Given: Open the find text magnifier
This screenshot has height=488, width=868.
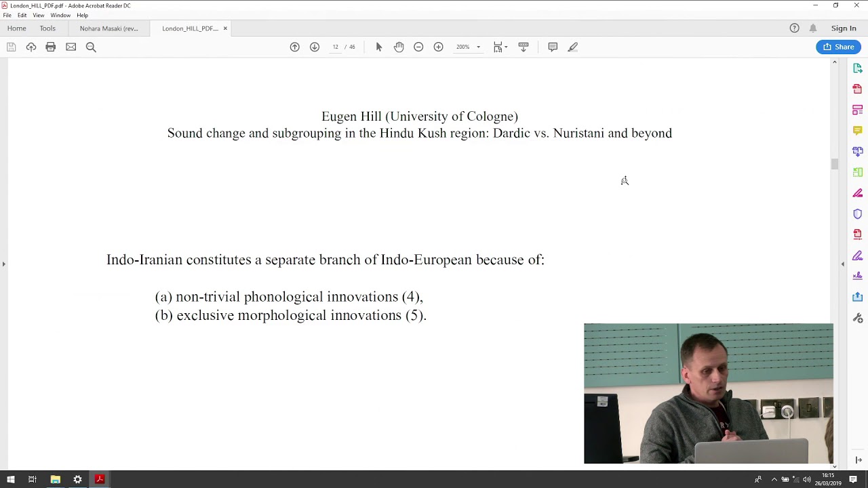Looking at the screenshot, I should pos(91,47).
